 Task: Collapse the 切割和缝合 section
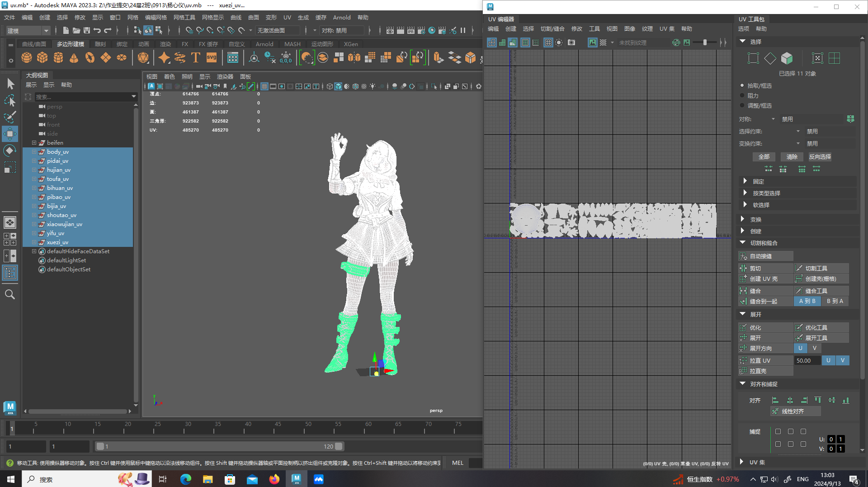tap(742, 242)
